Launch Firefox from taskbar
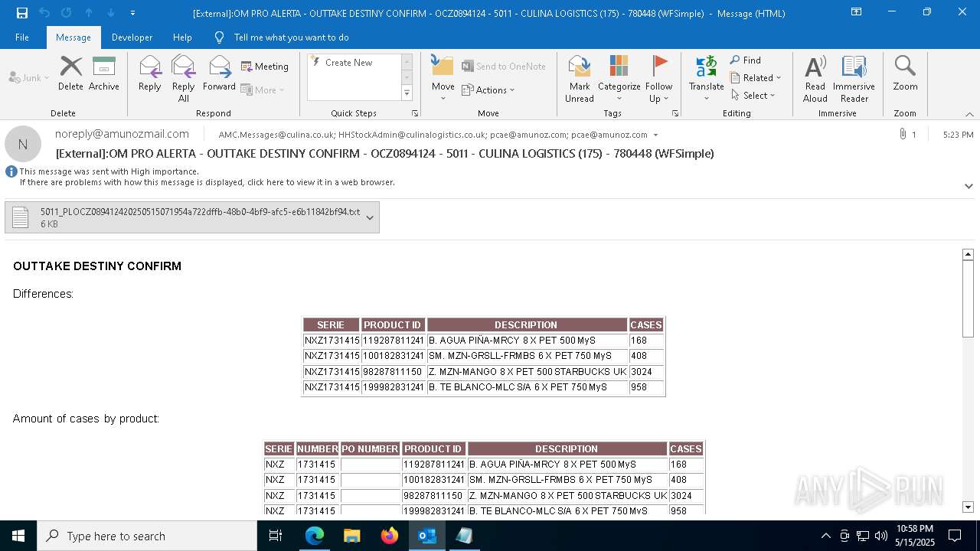 (390, 536)
